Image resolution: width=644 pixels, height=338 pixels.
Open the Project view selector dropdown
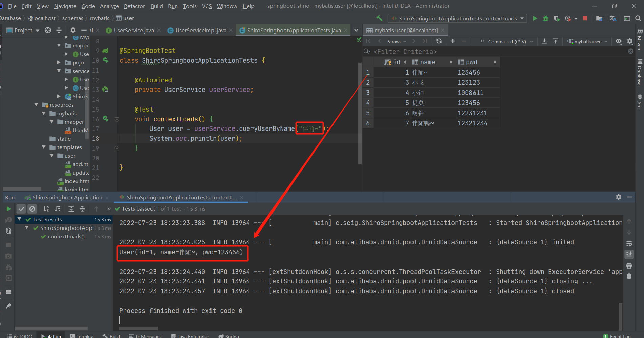pyautogui.click(x=38, y=31)
